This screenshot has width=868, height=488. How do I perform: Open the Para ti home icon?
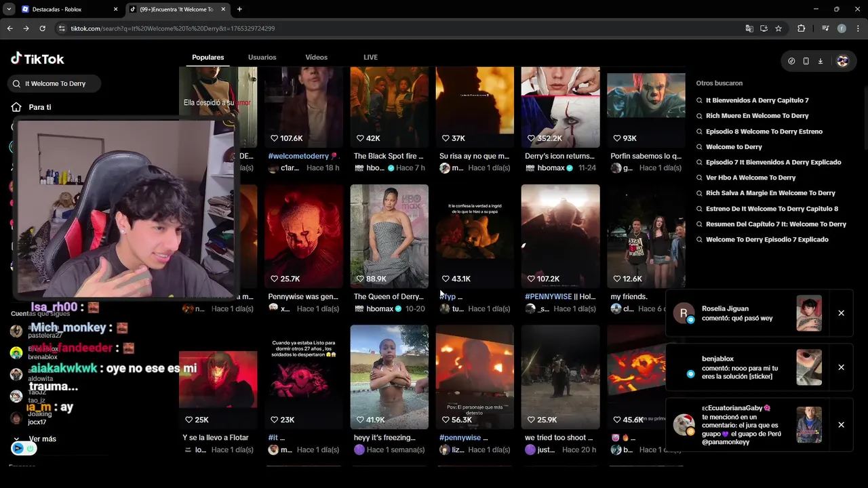click(x=16, y=107)
